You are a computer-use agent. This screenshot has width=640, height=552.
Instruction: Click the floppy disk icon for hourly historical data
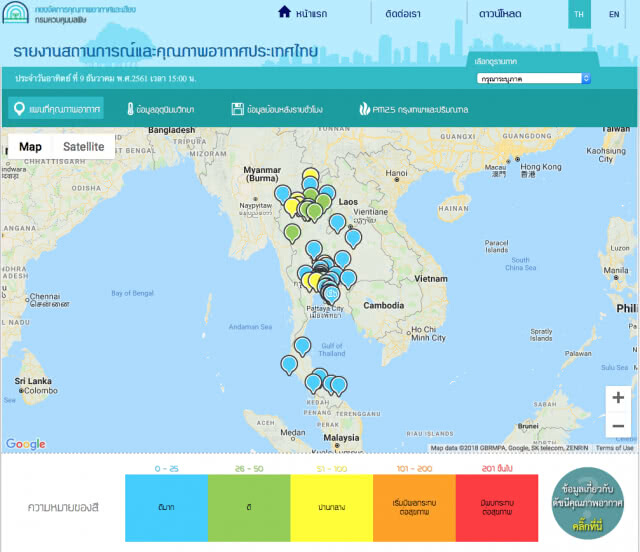238,109
